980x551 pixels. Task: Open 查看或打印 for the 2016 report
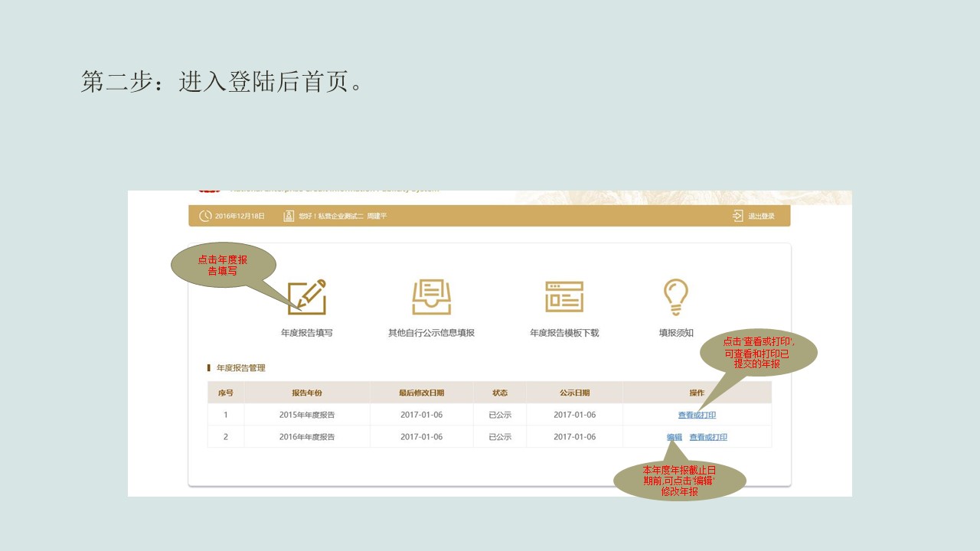(708, 437)
